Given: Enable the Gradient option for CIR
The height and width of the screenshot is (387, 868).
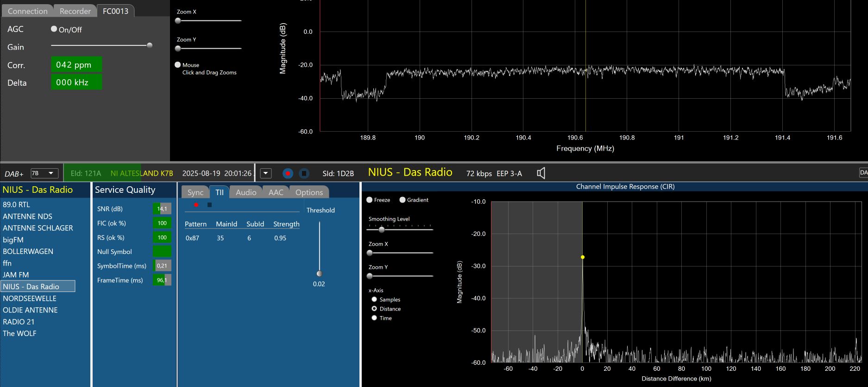Looking at the screenshot, I should click(x=403, y=200).
